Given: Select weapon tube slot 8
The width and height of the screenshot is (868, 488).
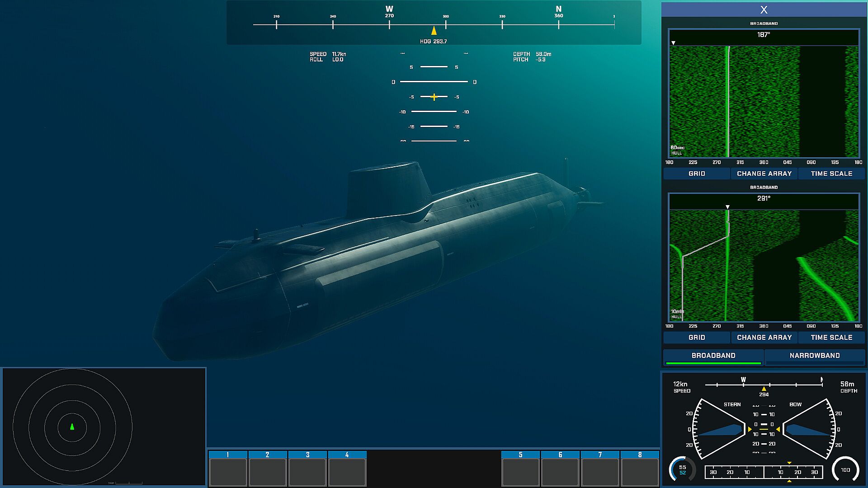Looking at the screenshot, I should click(640, 472).
